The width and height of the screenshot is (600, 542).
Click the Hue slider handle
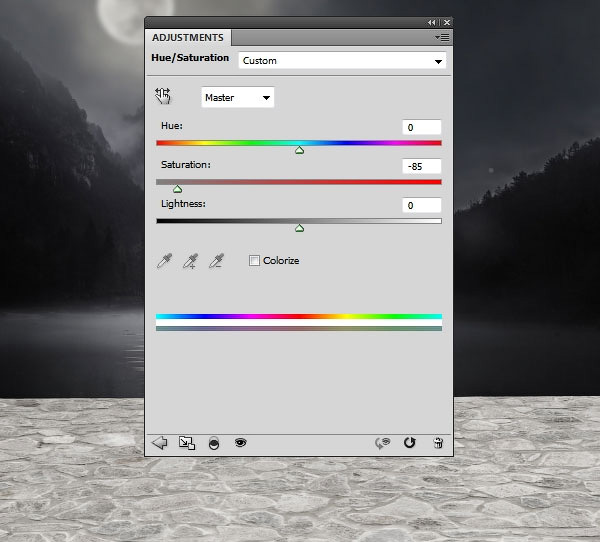point(300,150)
